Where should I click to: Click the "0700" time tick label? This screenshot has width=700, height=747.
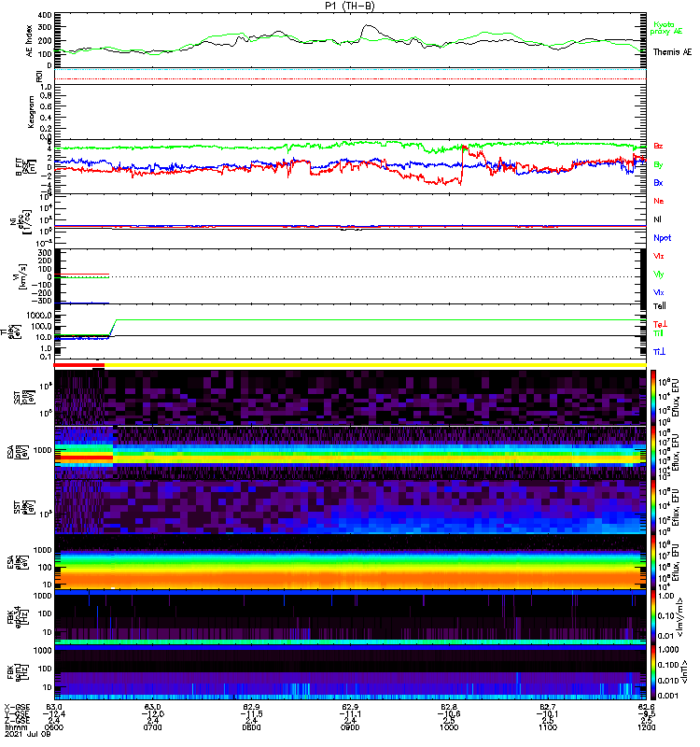[x=152, y=727]
